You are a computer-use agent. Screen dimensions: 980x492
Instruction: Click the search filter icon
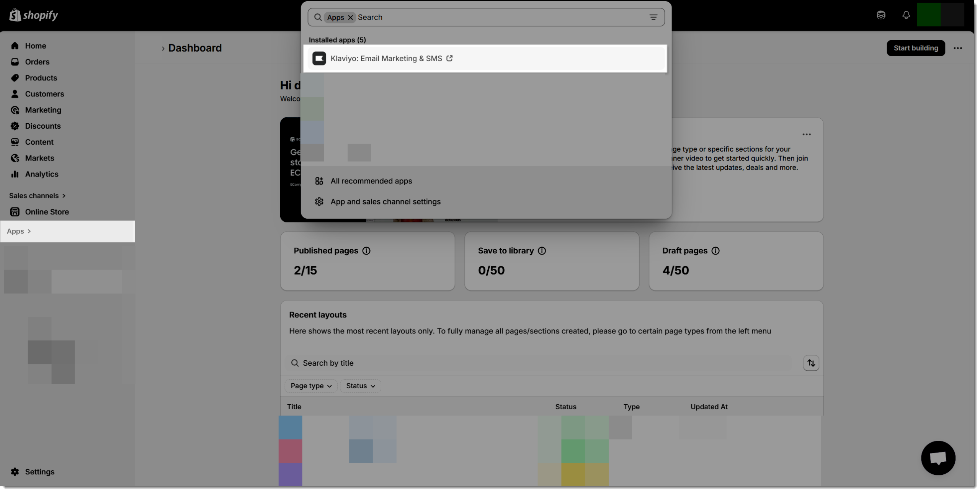point(653,17)
